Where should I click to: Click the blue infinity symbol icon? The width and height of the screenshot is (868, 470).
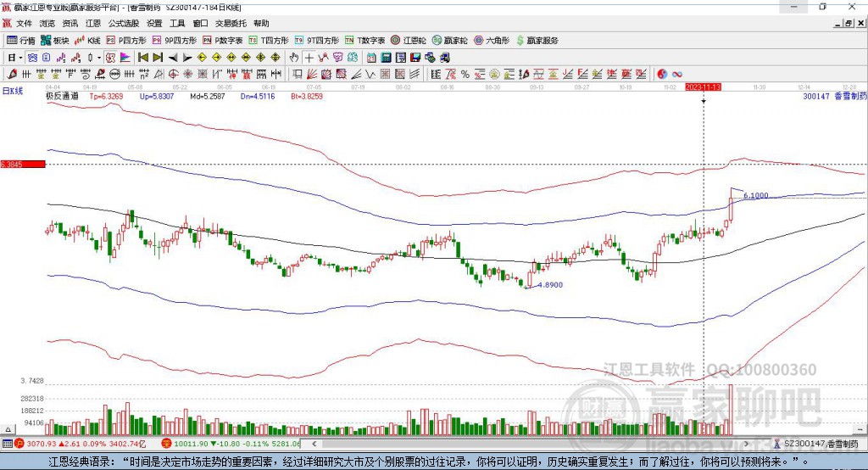coord(677,75)
